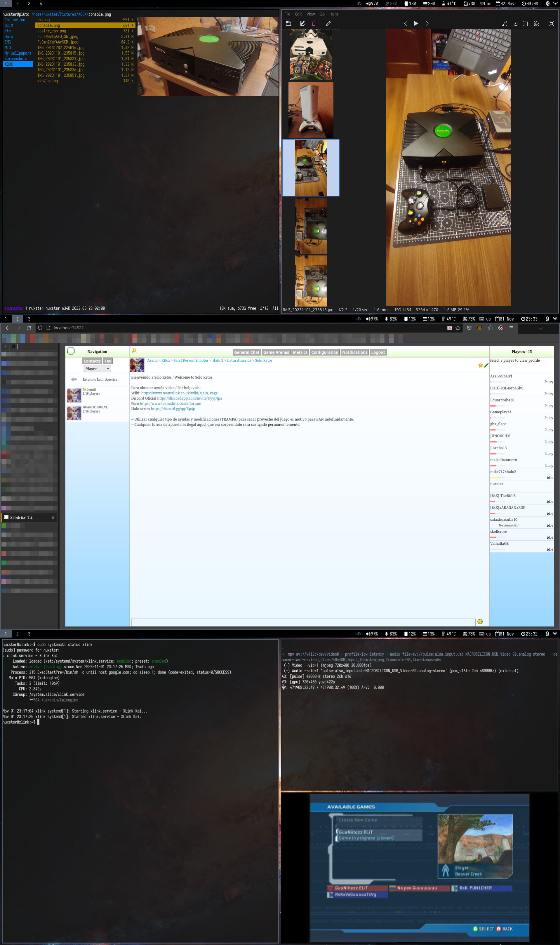Select console.png in the file manager
Viewport: 560px width, 945px height.
click(x=85, y=25)
